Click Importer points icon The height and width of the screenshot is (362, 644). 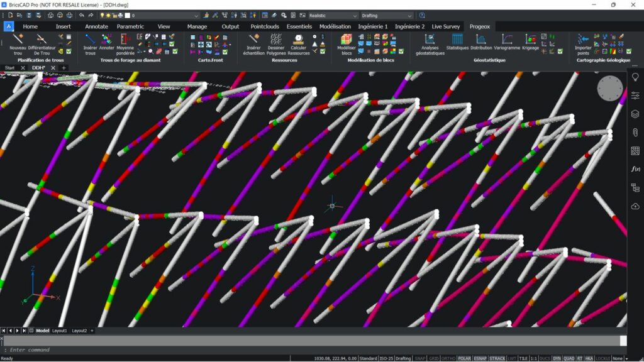[583, 45]
